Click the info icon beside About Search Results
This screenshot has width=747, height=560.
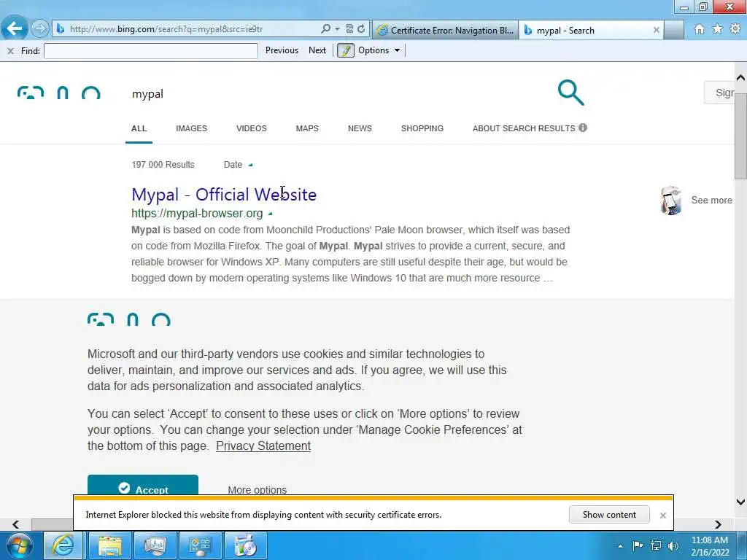[583, 128]
